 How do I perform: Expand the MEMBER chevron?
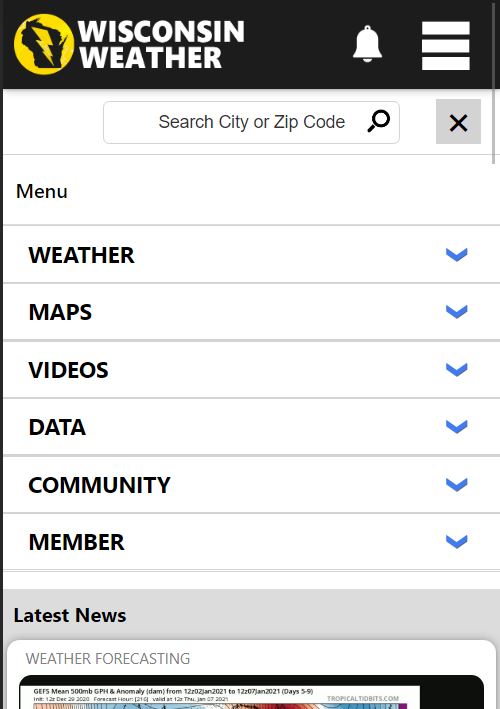pyautogui.click(x=457, y=541)
